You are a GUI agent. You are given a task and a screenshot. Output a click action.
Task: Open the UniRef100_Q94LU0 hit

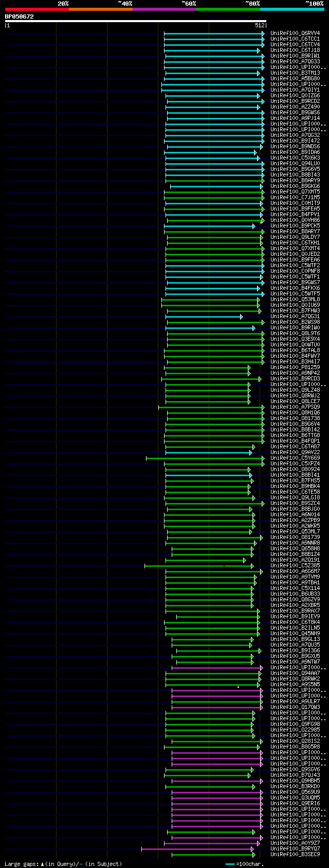click(x=295, y=163)
